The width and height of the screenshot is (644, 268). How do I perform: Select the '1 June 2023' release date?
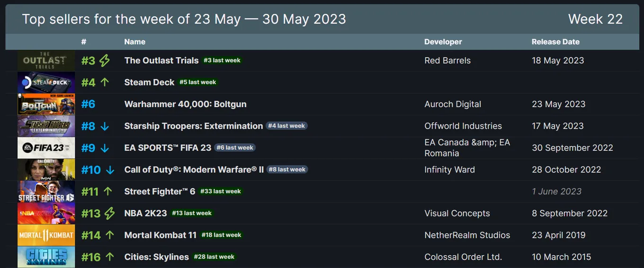coord(556,191)
